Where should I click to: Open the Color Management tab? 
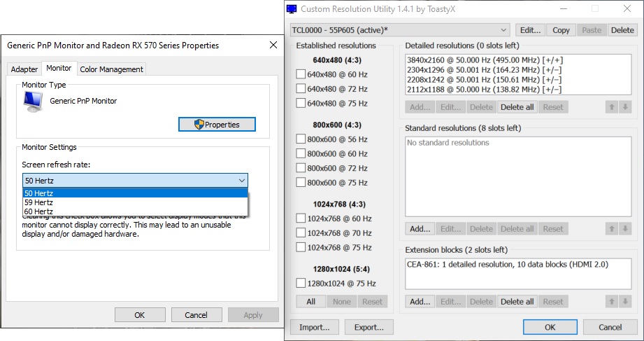click(112, 69)
